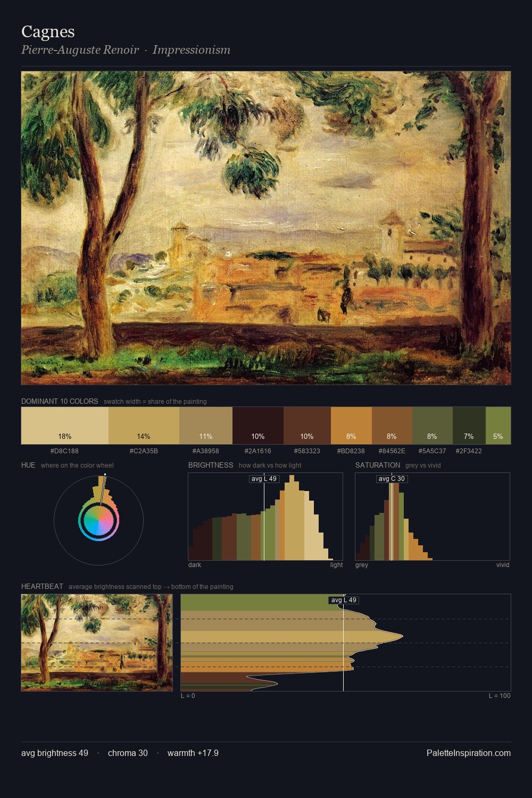Click "swatch width = share of the painting"
The height and width of the screenshot is (798, 532).
click(x=155, y=402)
